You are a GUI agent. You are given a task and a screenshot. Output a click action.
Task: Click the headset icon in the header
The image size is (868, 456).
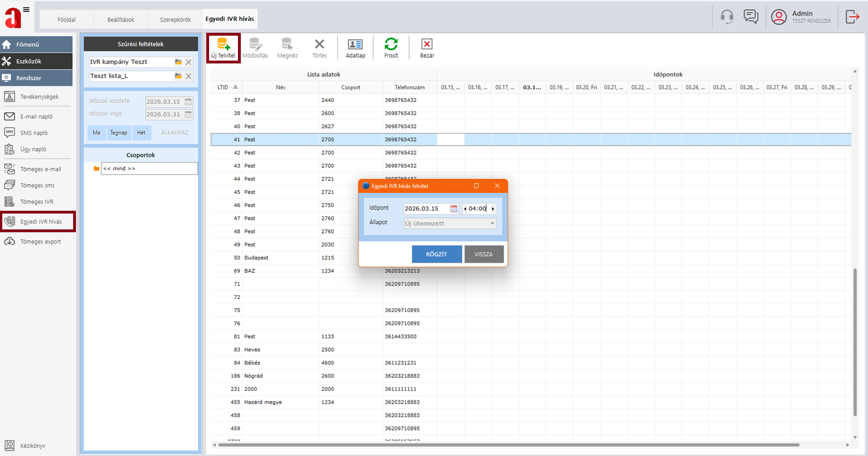coord(727,17)
